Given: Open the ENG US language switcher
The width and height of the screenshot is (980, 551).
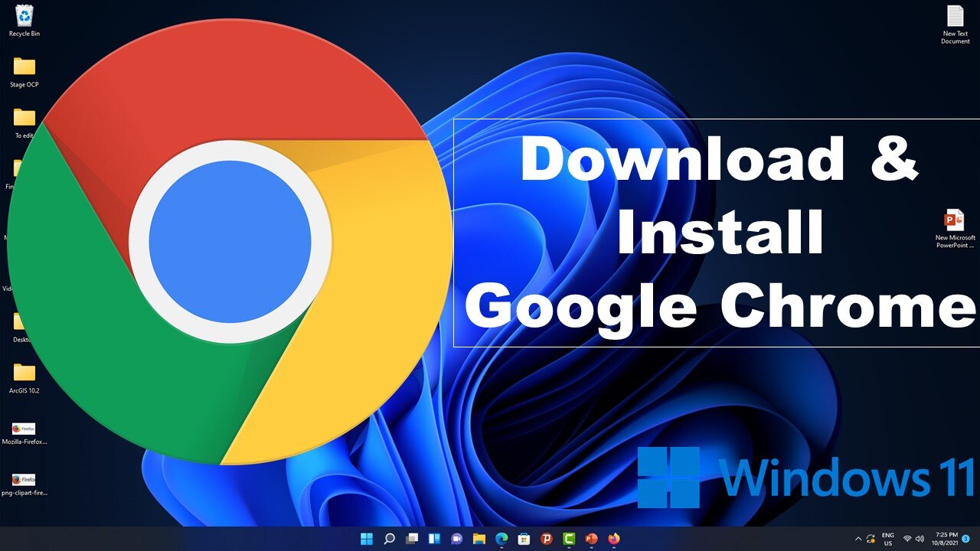Looking at the screenshot, I should [x=888, y=539].
